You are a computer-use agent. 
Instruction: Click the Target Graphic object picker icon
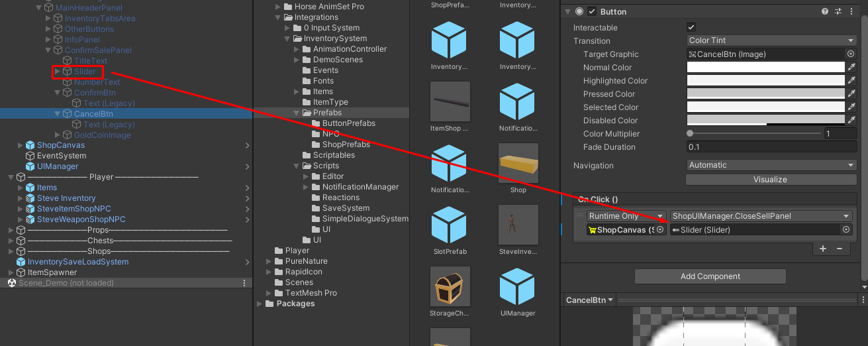(851, 54)
